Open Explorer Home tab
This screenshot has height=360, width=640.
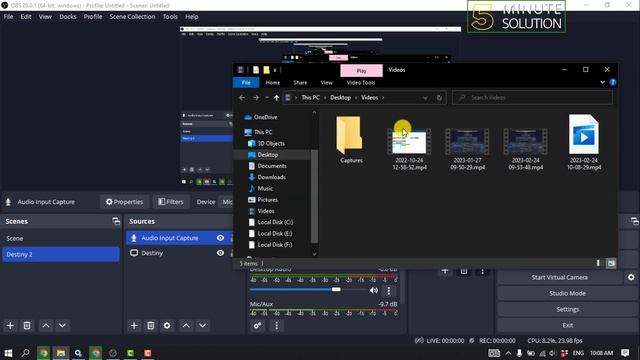coord(273,82)
